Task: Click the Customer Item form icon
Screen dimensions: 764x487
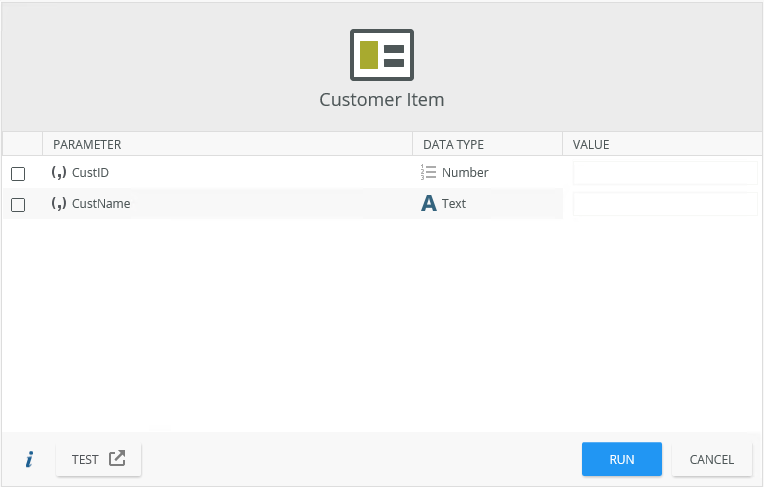Action: coord(381,55)
